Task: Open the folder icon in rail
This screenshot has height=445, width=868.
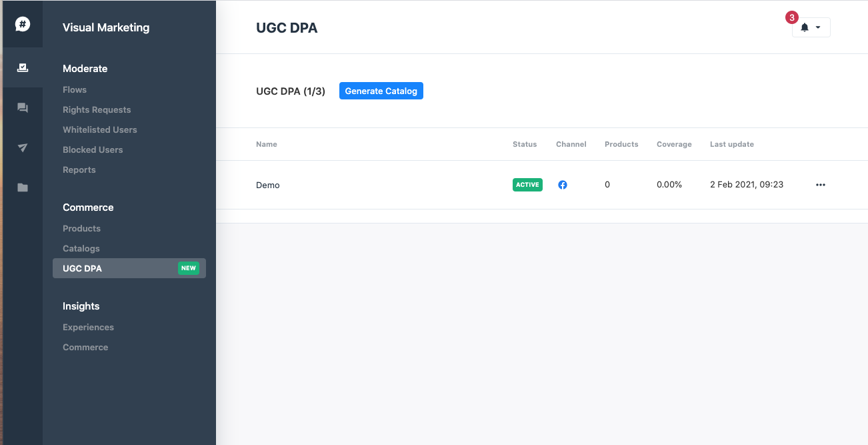Action: pos(23,188)
